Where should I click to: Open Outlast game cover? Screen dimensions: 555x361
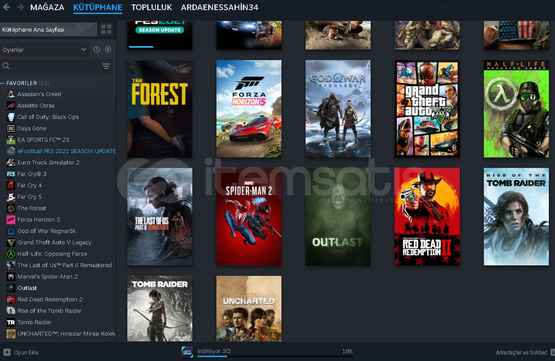pos(338,217)
